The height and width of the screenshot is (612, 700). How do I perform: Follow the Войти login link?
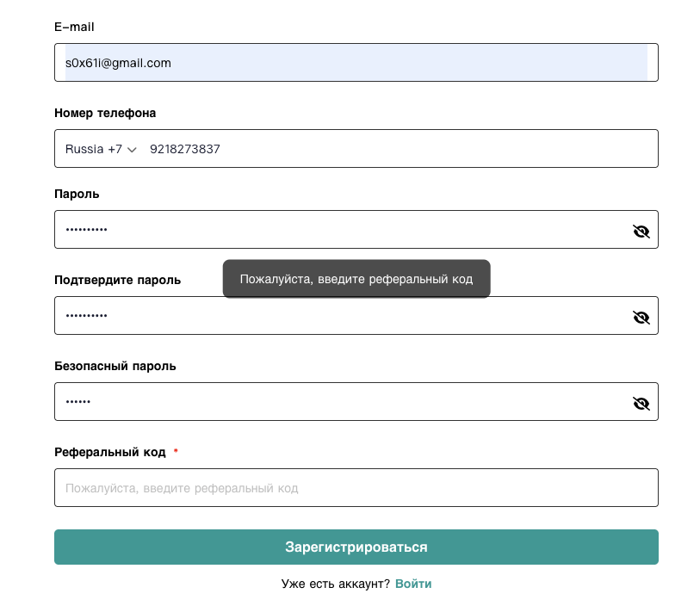pos(413,584)
